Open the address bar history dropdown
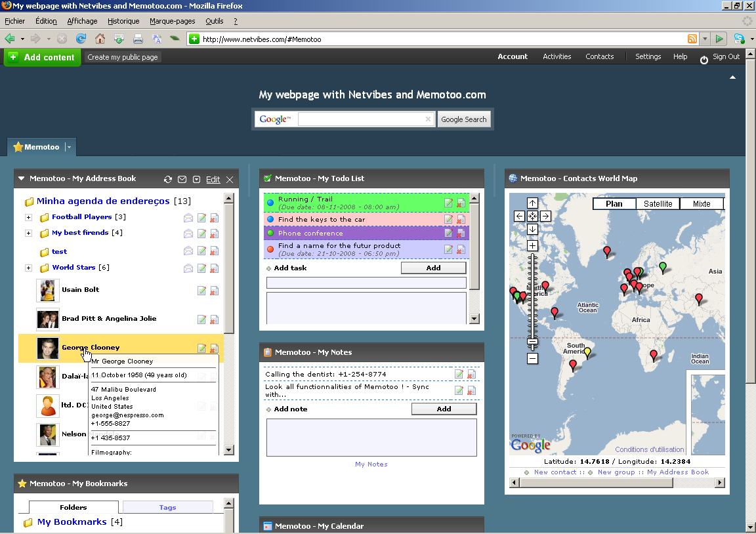This screenshot has height=534, width=756. point(705,39)
